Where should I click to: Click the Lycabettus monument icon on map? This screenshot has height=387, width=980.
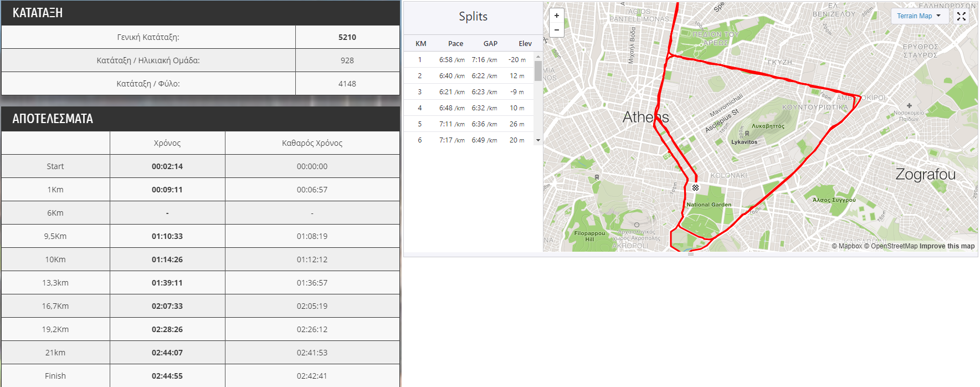click(x=747, y=134)
